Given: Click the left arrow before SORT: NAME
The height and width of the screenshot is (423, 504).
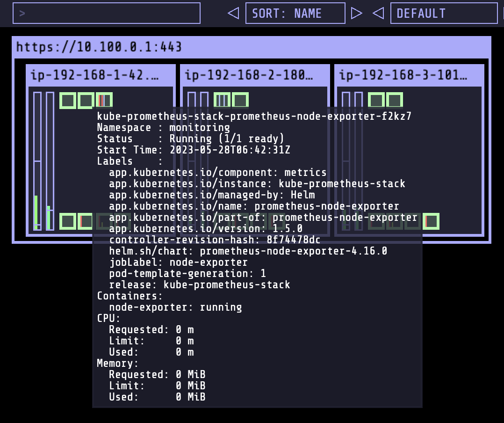Looking at the screenshot, I should [233, 13].
